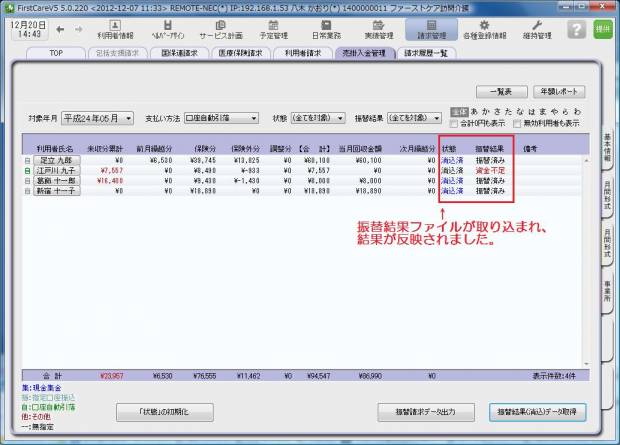
Task: Select user 江戸川 丸子 in the list
Action: click(x=55, y=170)
